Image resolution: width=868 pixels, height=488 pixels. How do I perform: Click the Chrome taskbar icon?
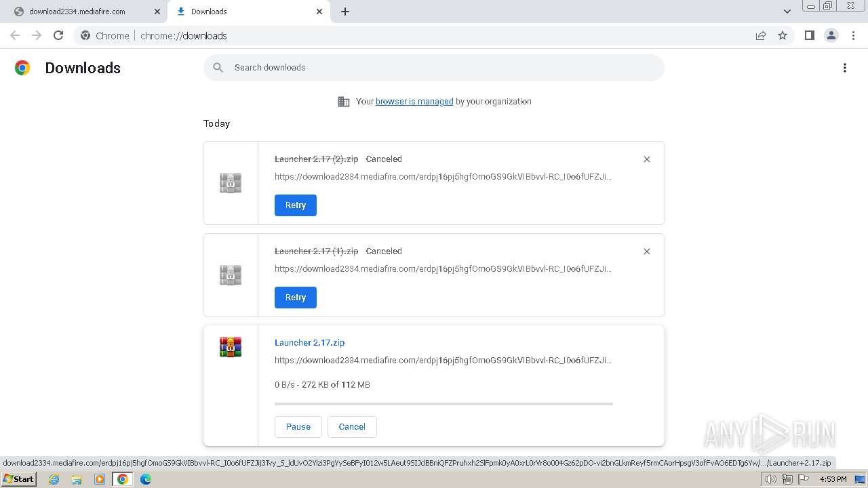(x=122, y=479)
